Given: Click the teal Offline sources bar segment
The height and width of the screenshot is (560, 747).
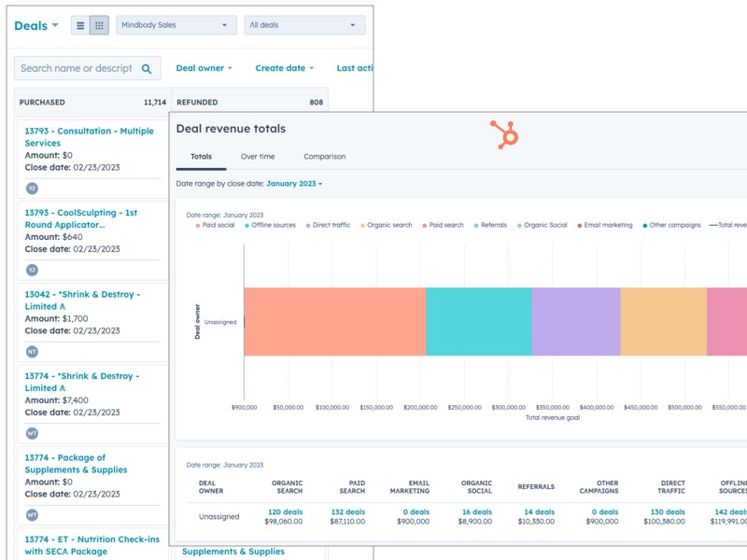Looking at the screenshot, I should [479, 321].
